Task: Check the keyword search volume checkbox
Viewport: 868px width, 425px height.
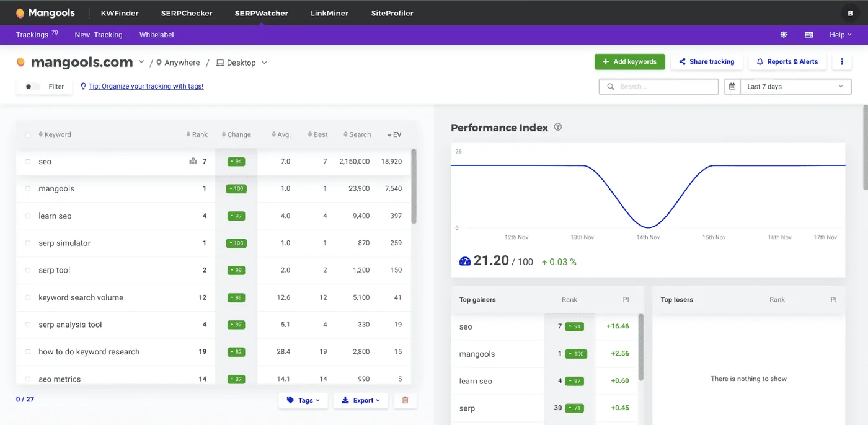Action: tap(28, 297)
